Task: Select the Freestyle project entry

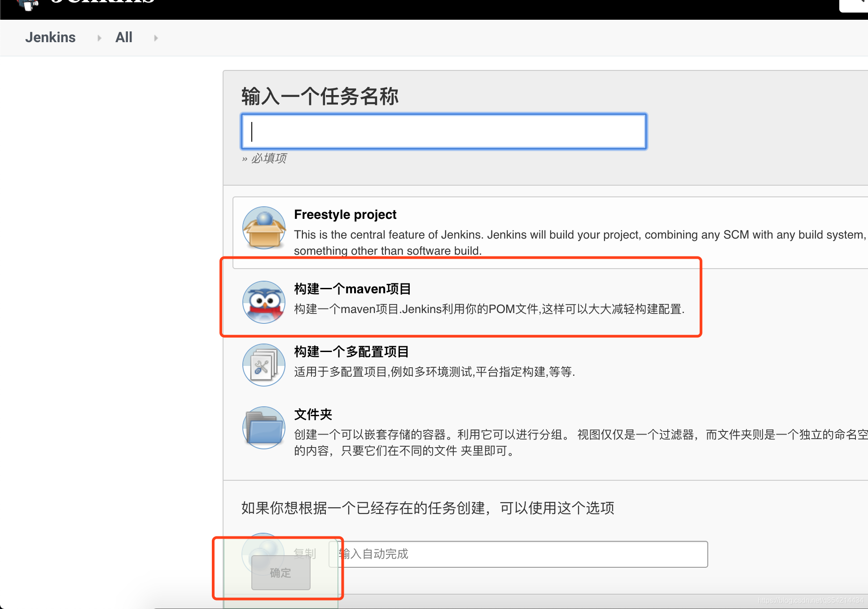Action: pos(345,214)
